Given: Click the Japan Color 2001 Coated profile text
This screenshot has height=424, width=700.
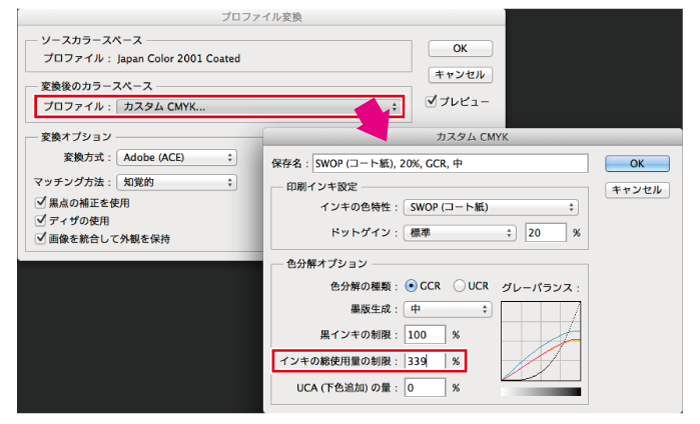Looking at the screenshot, I should pyautogui.click(x=179, y=58).
